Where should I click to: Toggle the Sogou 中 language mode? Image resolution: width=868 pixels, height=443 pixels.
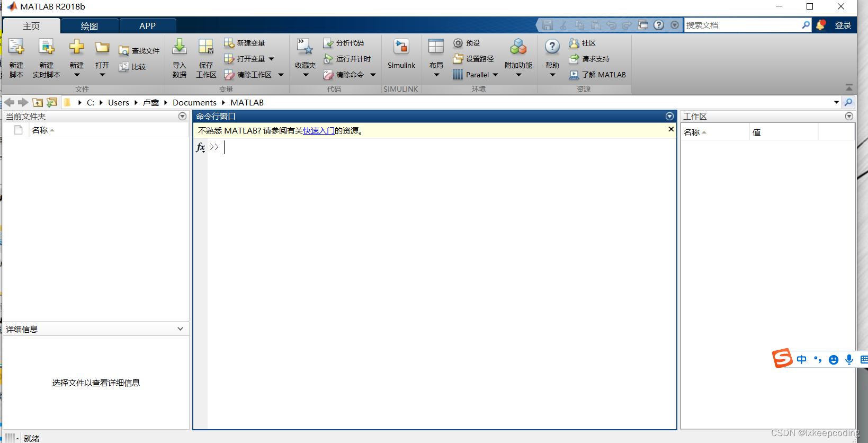click(x=801, y=359)
